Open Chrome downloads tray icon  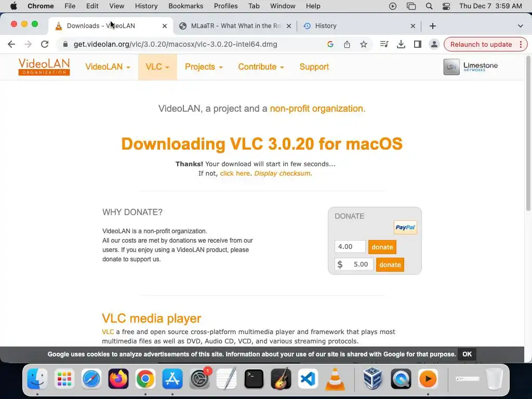[x=401, y=44]
